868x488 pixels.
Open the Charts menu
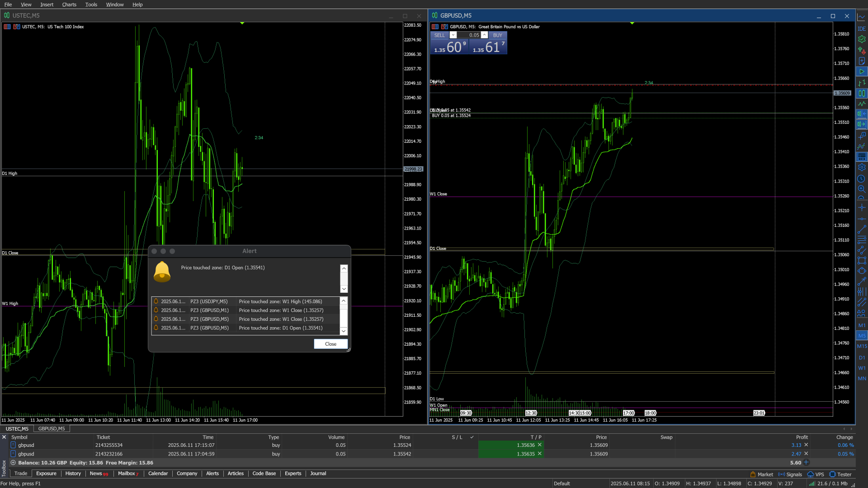[69, 5]
